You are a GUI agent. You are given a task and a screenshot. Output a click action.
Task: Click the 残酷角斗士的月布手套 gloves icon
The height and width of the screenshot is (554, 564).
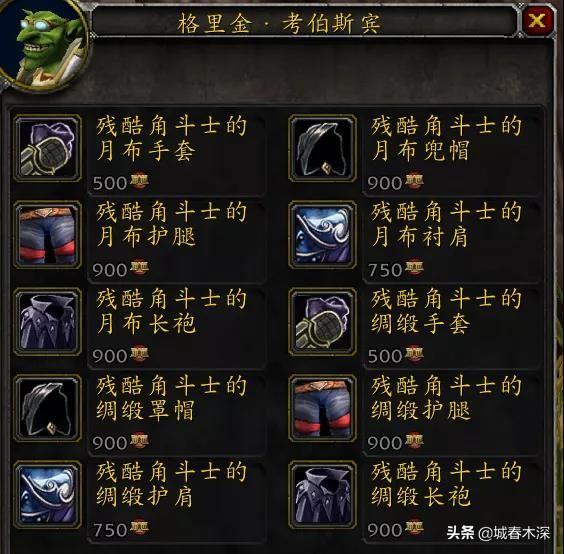coord(47,148)
